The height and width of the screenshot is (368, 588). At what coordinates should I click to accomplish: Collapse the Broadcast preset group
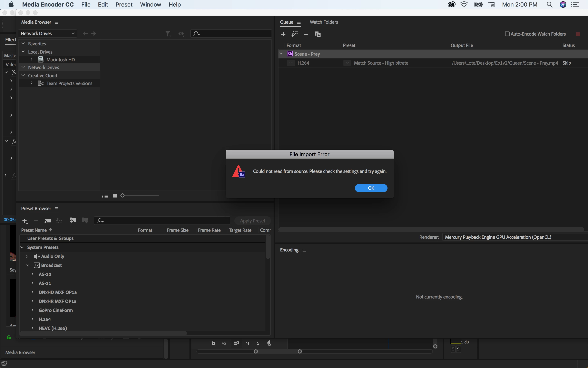(27, 265)
